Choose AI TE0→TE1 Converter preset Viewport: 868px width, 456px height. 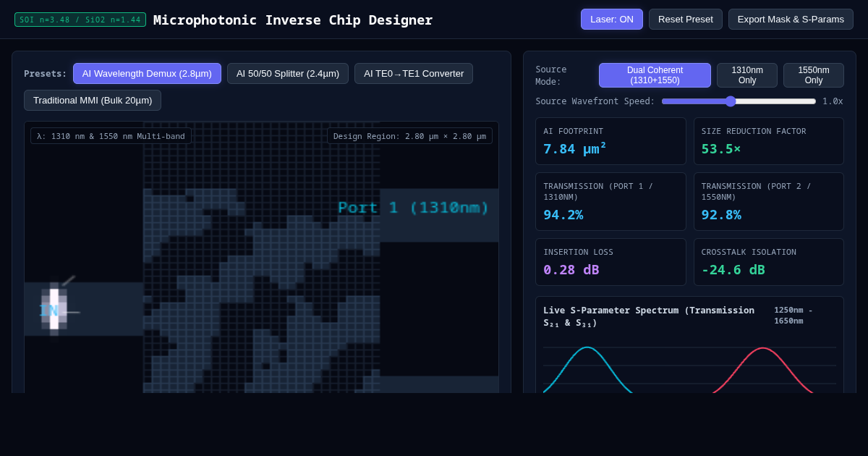click(414, 73)
